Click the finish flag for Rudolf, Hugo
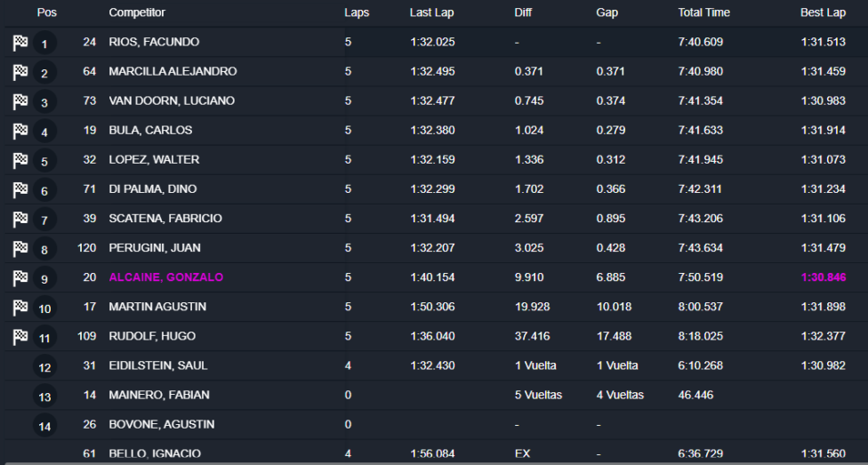The width and height of the screenshot is (868, 465). click(x=20, y=337)
